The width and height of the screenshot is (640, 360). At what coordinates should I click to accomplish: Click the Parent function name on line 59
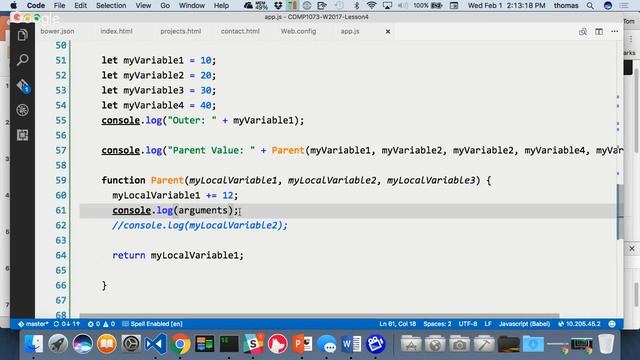point(167,180)
